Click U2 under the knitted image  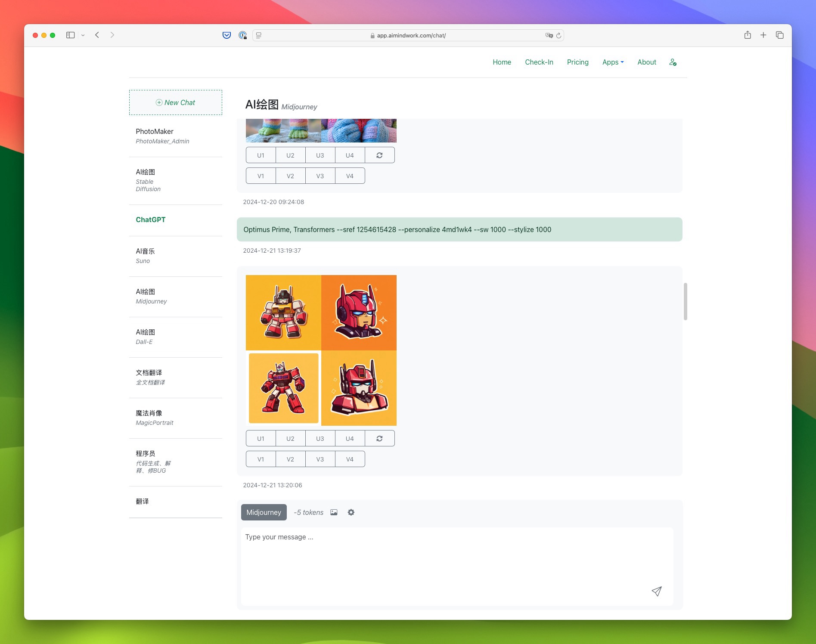290,155
